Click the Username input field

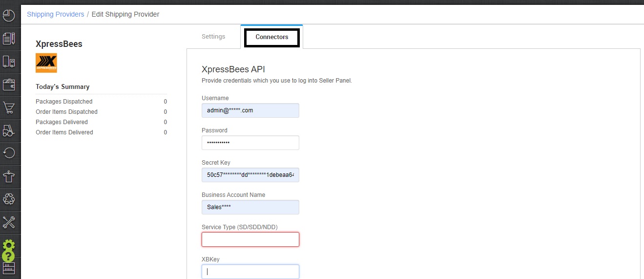pos(250,110)
